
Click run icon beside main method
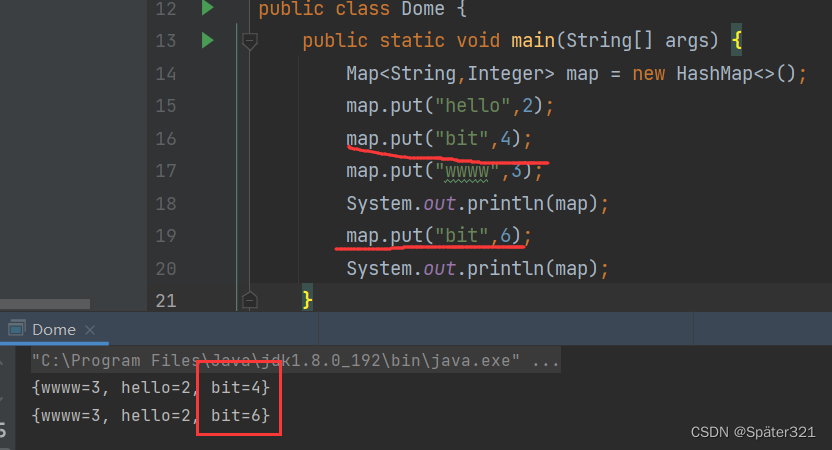point(207,41)
